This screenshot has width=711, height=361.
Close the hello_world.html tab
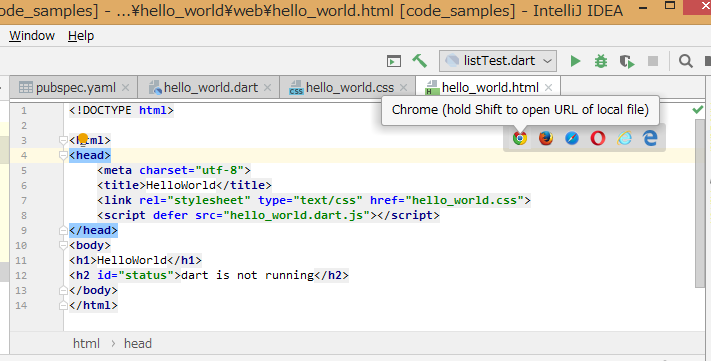pyautogui.click(x=548, y=88)
